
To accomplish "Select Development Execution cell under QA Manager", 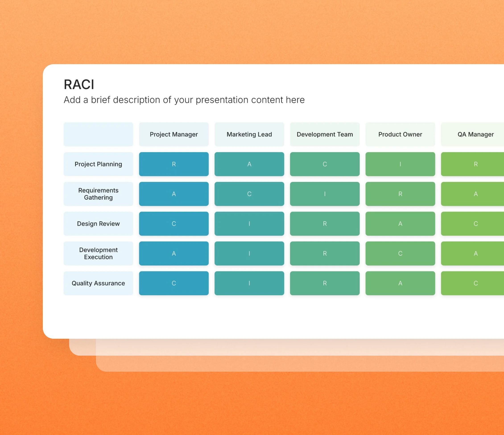I will click(472, 253).
